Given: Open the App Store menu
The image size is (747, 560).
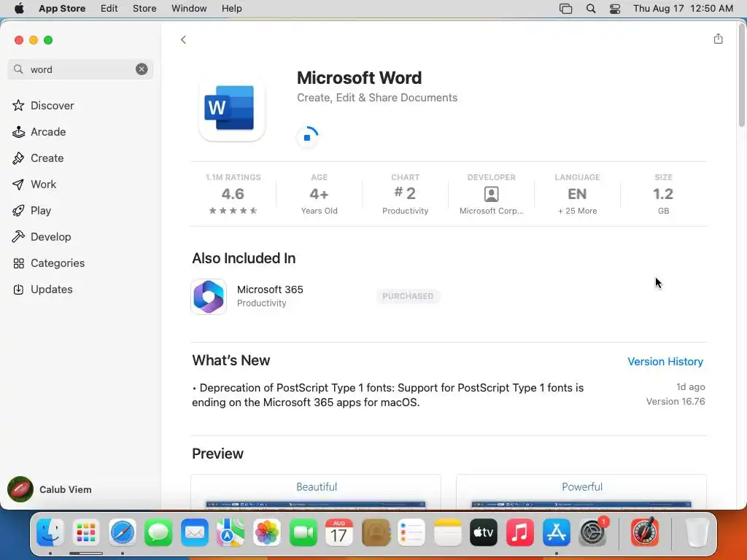Looking at the screenshot, I should (x=62, y=8).
